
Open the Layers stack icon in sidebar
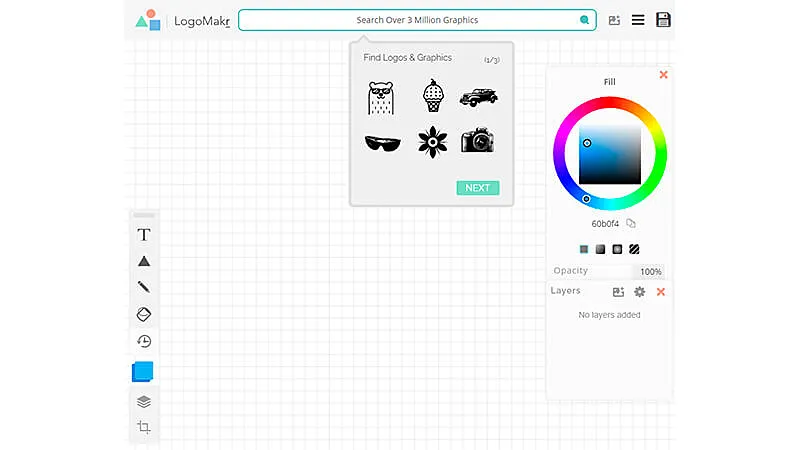(144, 401)
